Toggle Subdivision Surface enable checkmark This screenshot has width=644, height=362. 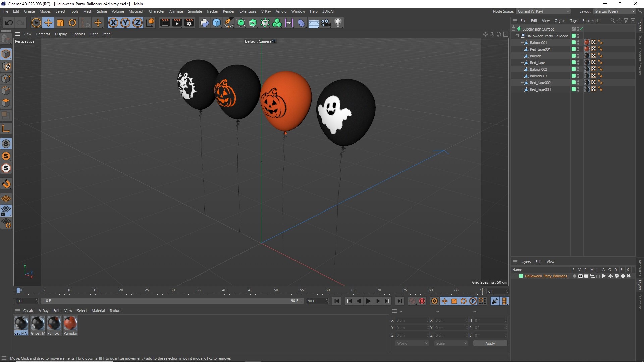pos(581,29)
